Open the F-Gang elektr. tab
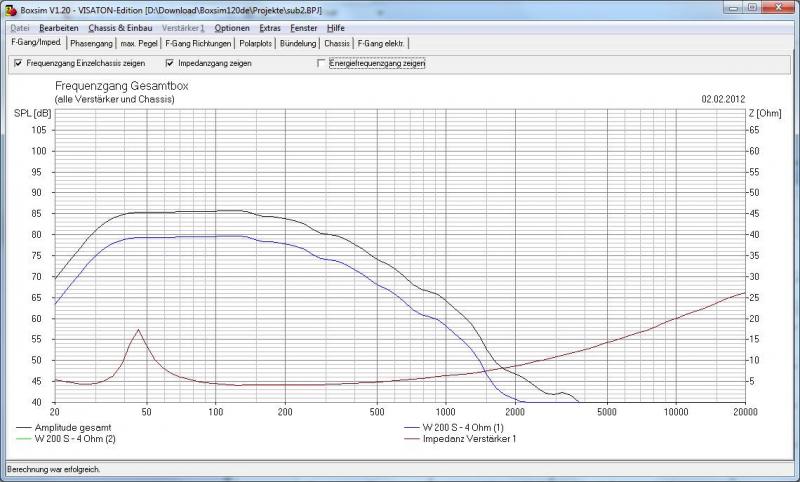800x482 pixels. point(382,43)
